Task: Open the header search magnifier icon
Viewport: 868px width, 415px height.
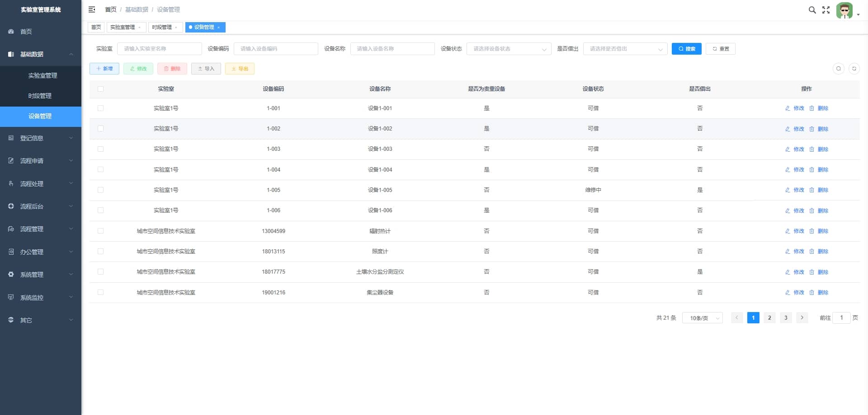Action: pyautogui.click(x=812, y=10)
